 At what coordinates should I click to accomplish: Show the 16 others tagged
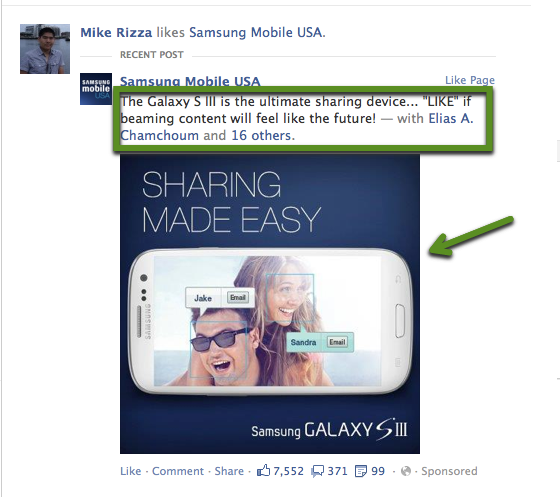261,136
